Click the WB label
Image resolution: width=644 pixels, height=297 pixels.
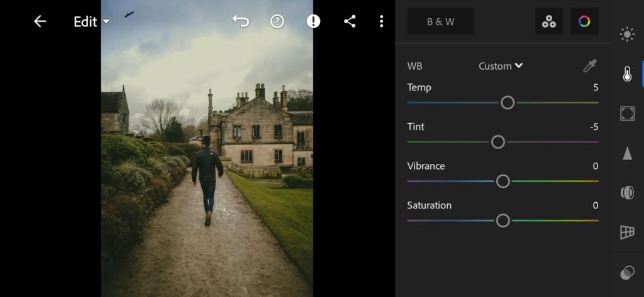tap(414, 66)
